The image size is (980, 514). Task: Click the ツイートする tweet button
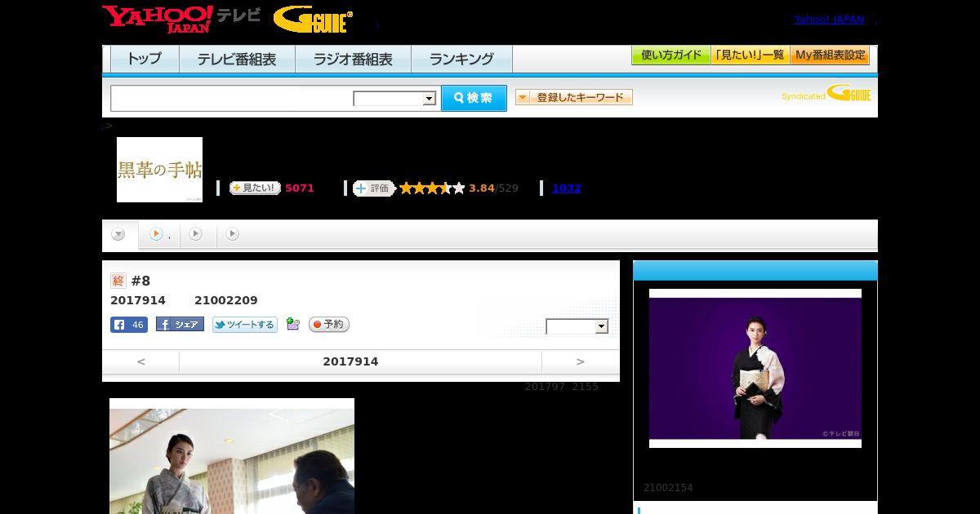click(x=245, y=325)
